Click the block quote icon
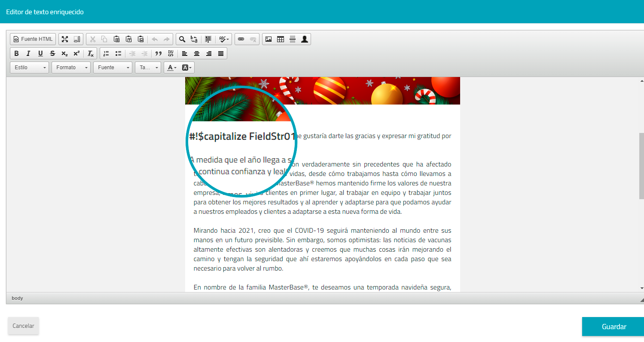 (159, 53)
